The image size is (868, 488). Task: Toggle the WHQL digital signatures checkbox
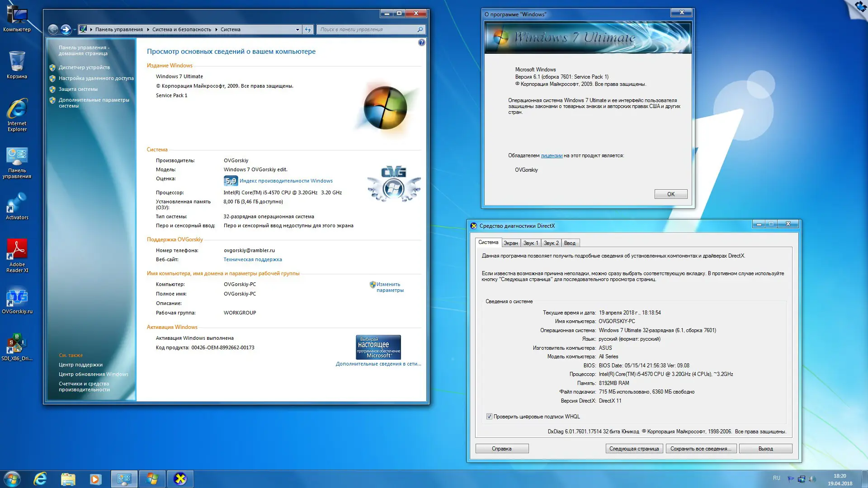(x=489, y=417)
